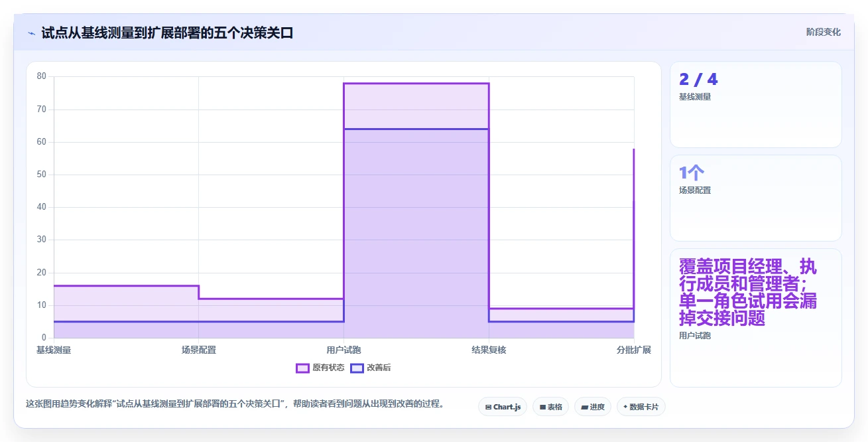The height and width of the screenshot is (442, 868).
Task: Click the purple 原有状态 legend swatch
Action: [302, 368]
